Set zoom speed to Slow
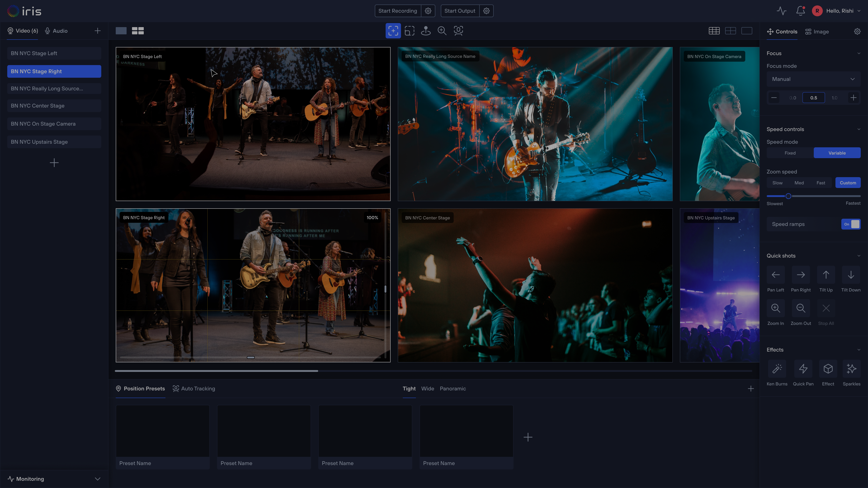This screenshot has height=488, width=868. (777, 183)
